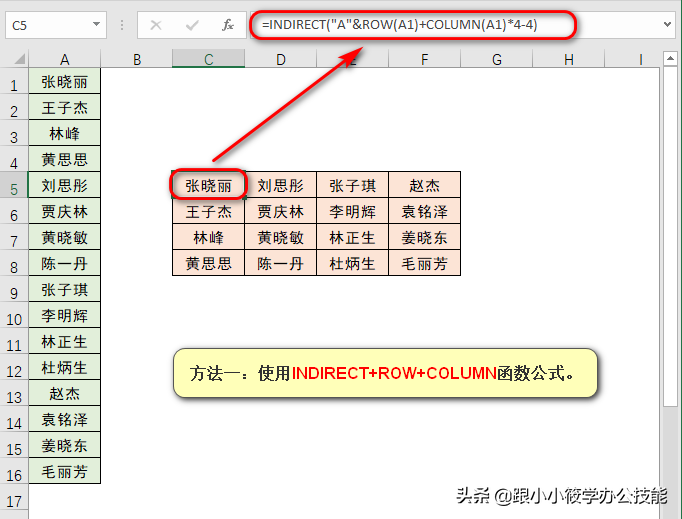Click cell A13 containing 赵杰
682x519 pixels.
64,393
